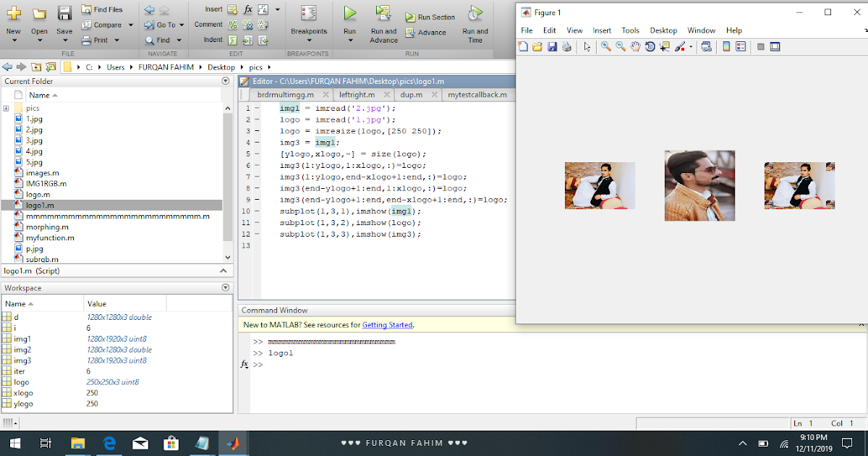Select logo1.m in the Current Folder list
The image size is (868, 456).
(41, 205)
